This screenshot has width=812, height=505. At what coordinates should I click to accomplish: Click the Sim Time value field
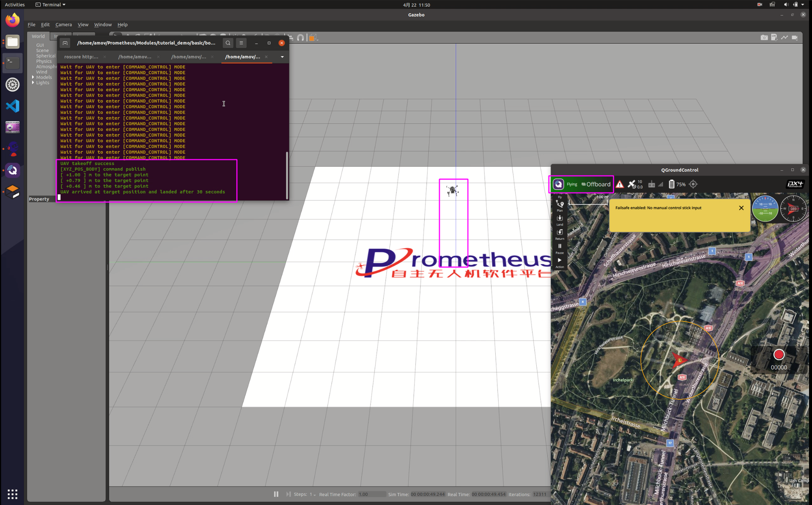[428, 494]
